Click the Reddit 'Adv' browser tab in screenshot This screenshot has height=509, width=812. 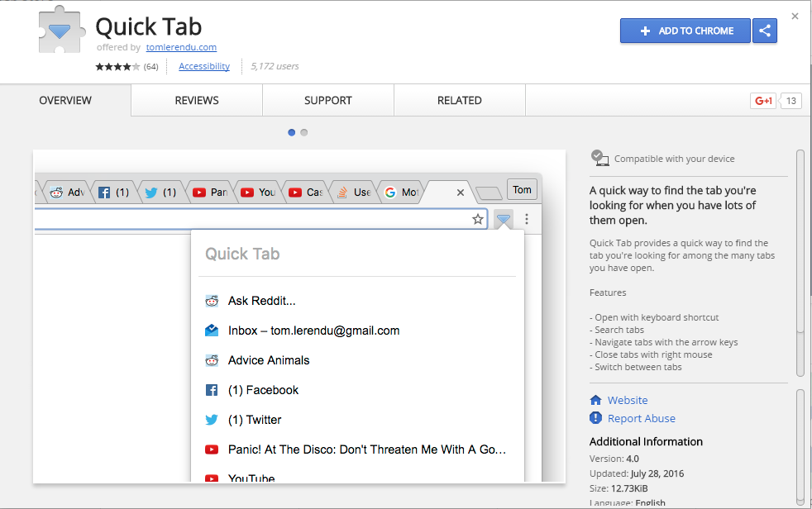(66, 193)
